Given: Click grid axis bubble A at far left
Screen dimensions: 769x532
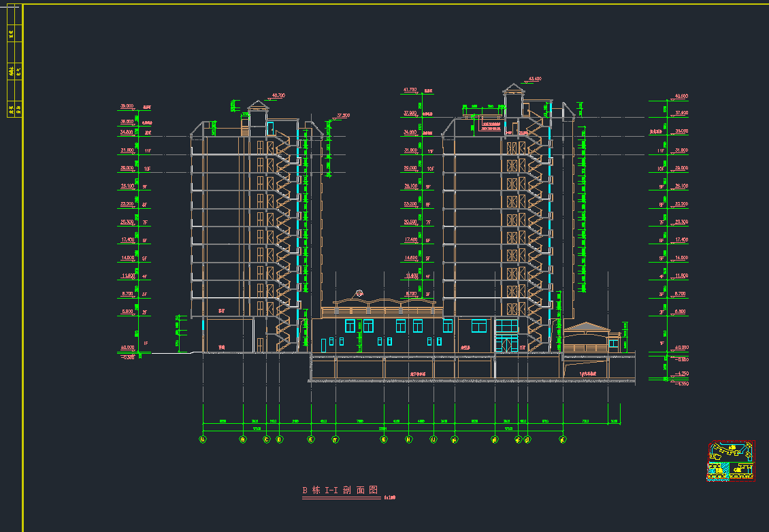Looking at the screenshot, I should coord(203,439).
